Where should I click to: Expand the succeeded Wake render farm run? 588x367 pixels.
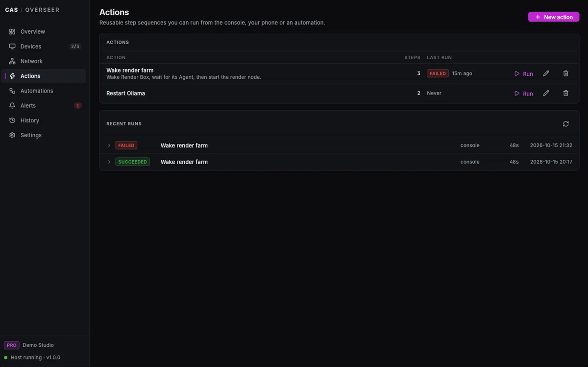[x=109, y=162]
